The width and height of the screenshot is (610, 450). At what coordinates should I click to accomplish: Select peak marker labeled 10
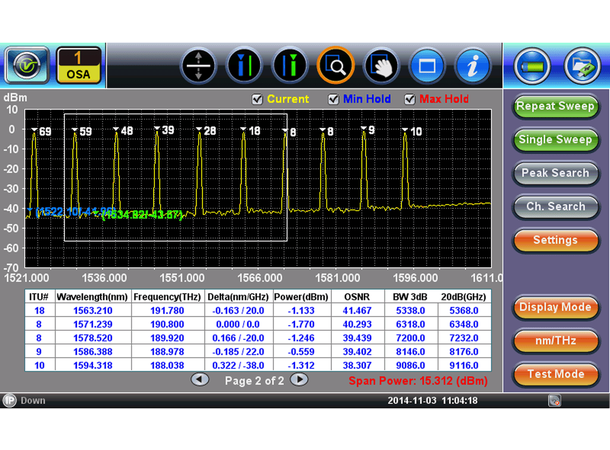[x=412, y=131]
